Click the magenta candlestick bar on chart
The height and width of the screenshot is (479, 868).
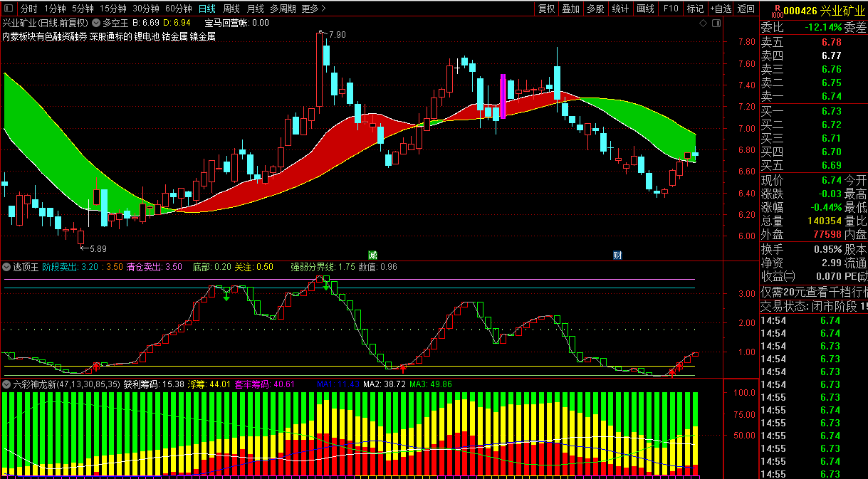pyautogui.click(x=503, y=96)
